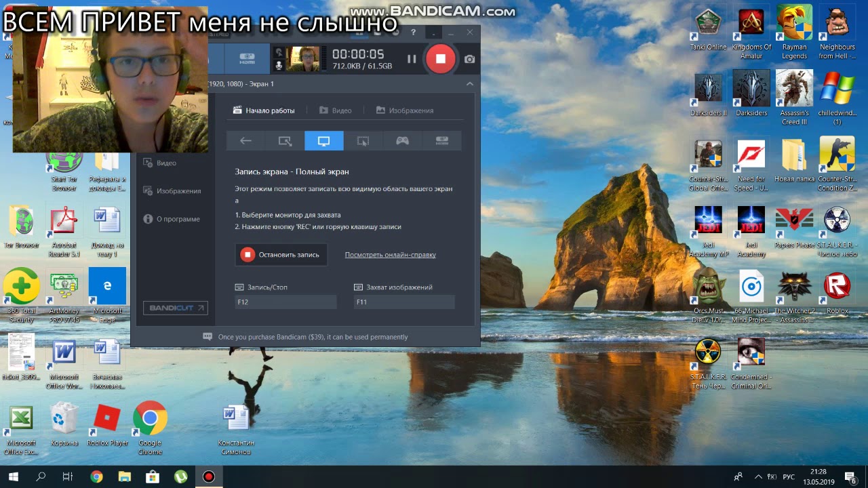Screen dimensions: 868x488
Task: Click the Запись/Стоп F12 hotkey field
Action: pos(285,302)
